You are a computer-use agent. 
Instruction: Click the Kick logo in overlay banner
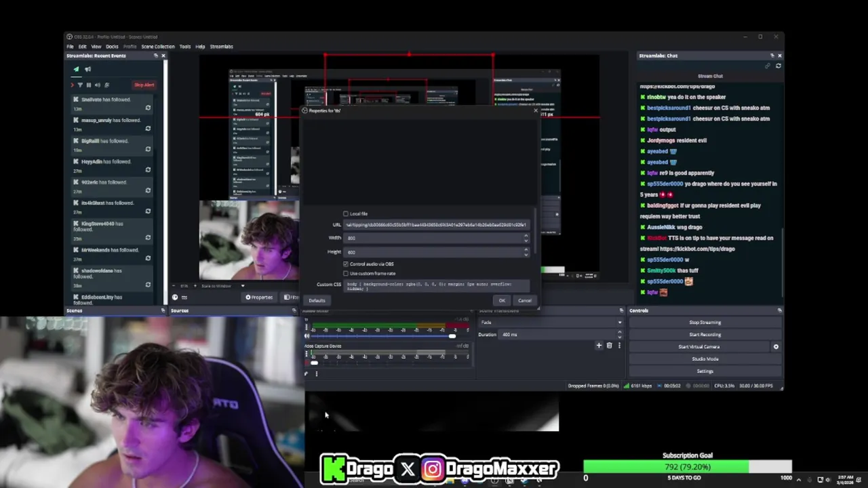point(333,468)
